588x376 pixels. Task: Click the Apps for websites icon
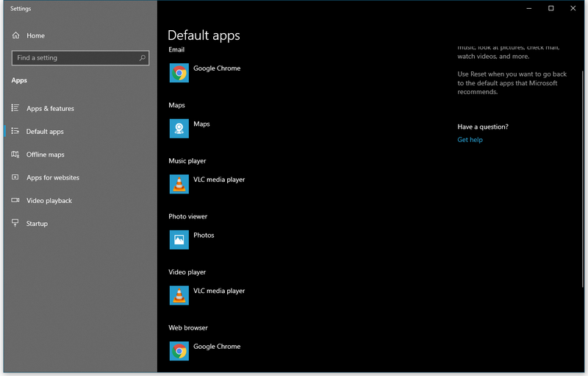15,177
